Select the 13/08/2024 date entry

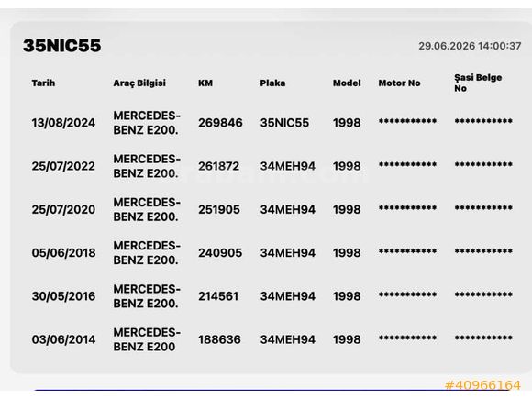(x=63, y=123)
